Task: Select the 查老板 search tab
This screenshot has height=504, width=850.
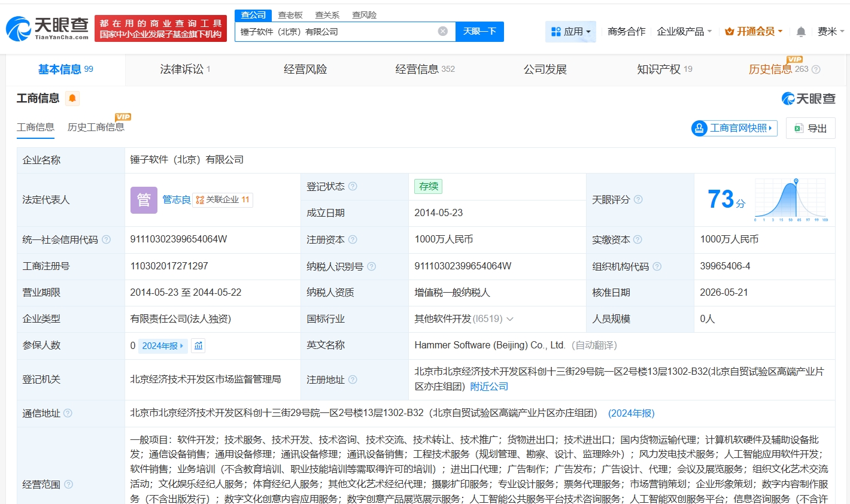Action: (x=290, y=15)
